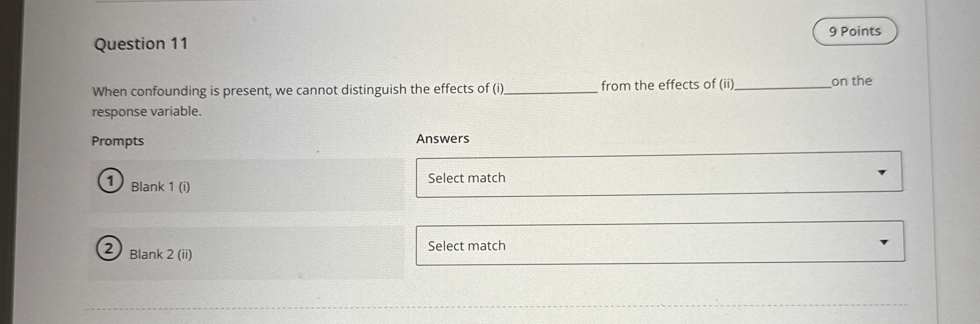Click the Blank 1 (i) prompt row
Viewport: 980px width, 324px height.
(x=160, y=187)
